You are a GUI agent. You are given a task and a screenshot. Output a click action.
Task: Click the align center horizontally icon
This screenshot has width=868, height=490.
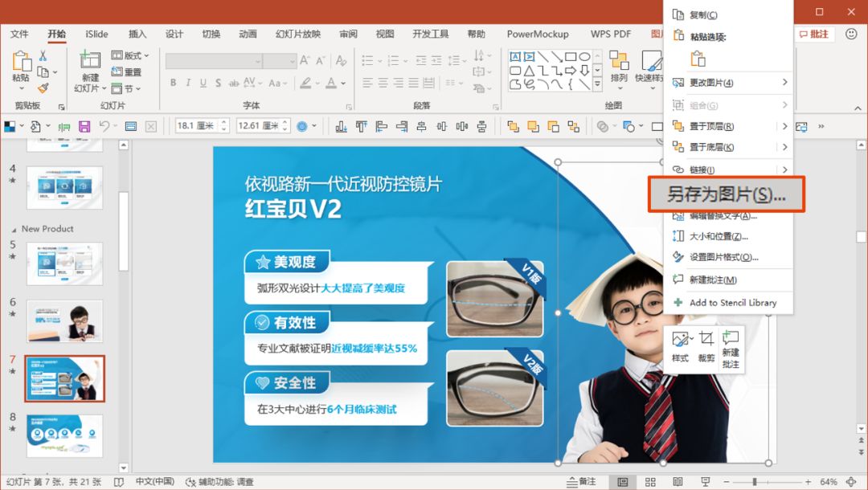pos(421,127)
